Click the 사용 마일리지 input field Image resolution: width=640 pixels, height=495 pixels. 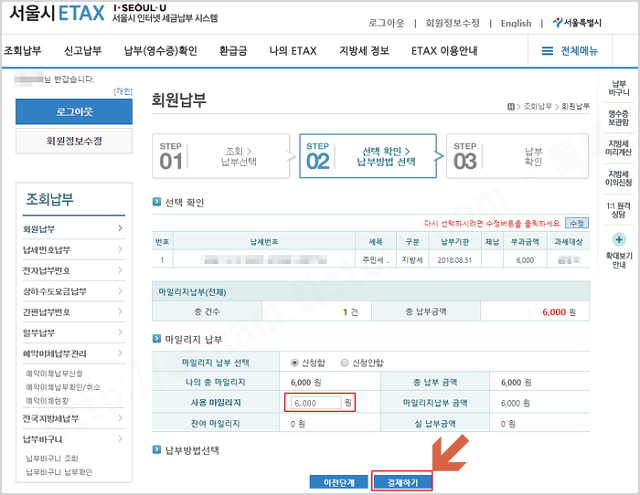click(316, 403)
